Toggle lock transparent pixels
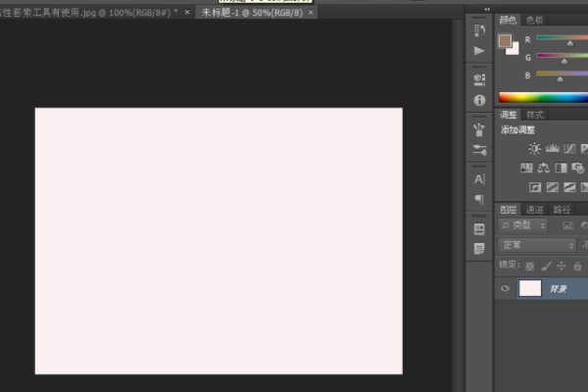 (x=529, y=266)
